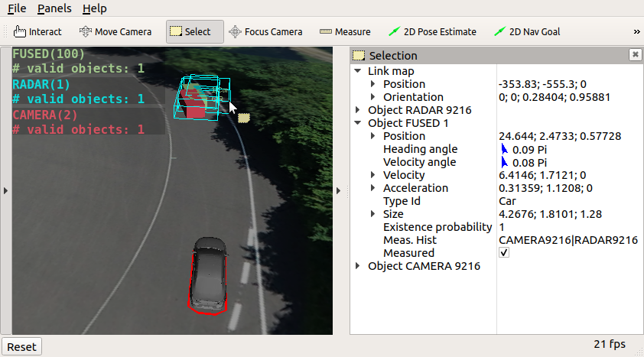Open the Help menu
Screen dimensions: 644x357
coord(95,8)
